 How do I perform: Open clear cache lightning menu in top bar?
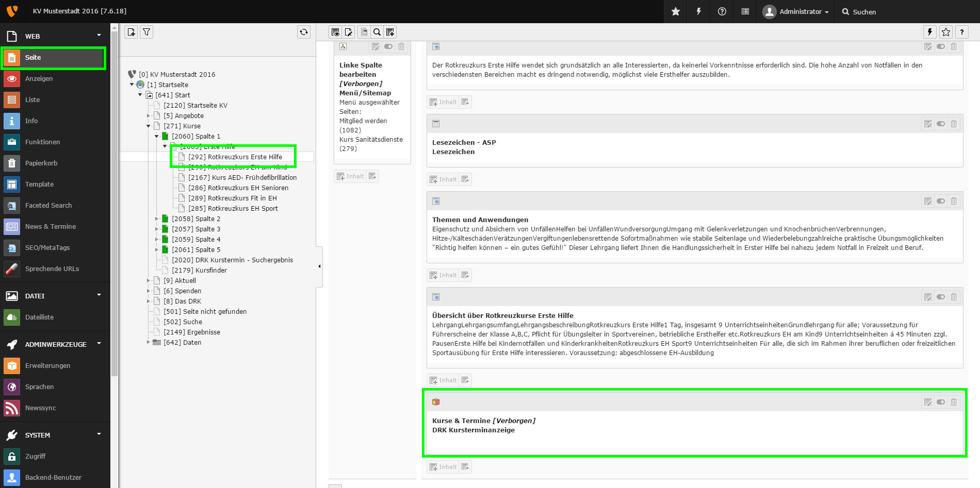click(x=699, y=11)
